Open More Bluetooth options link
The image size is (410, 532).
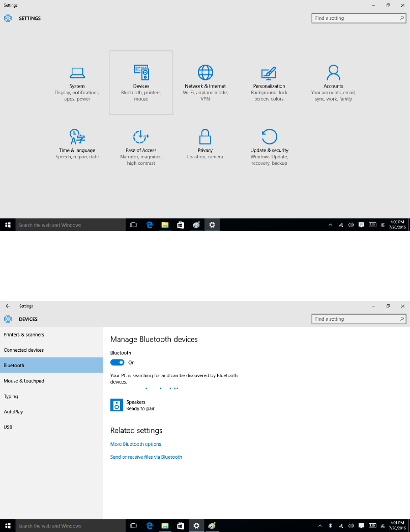coord(136,444)
